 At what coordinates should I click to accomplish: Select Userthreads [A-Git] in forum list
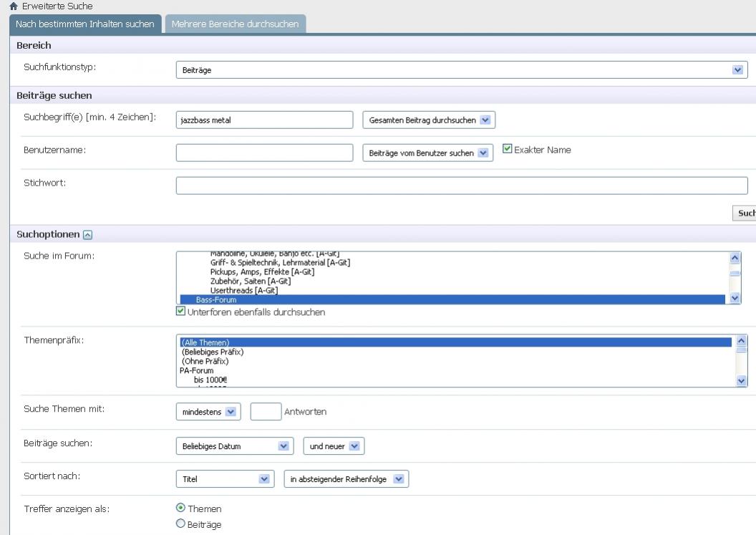tap(244, 290)
